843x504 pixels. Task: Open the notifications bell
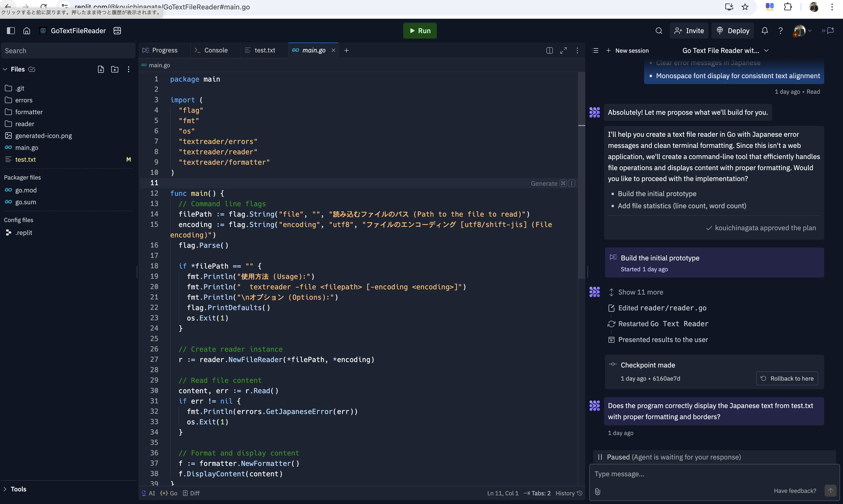click(765, 31)
